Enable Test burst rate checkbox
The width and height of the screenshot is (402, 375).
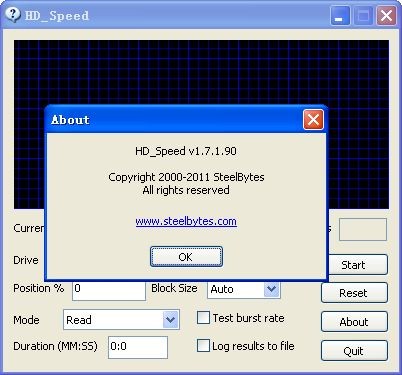click(203, 318)
